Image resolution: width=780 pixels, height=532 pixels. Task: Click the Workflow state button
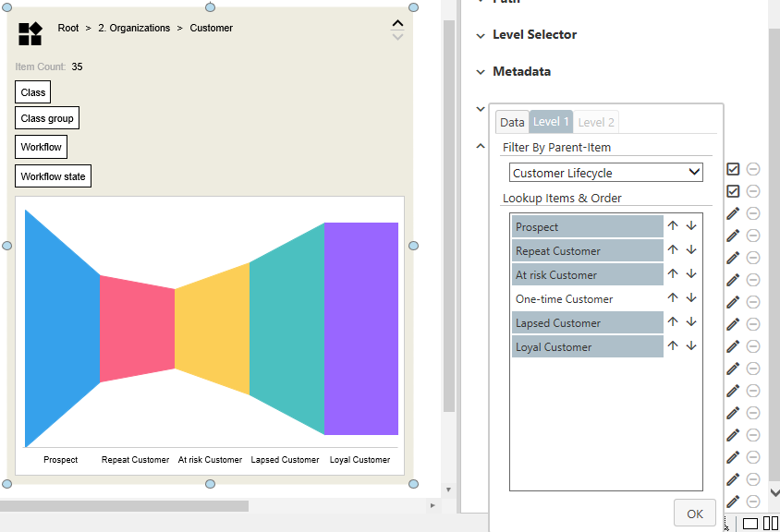click(53, 176)
